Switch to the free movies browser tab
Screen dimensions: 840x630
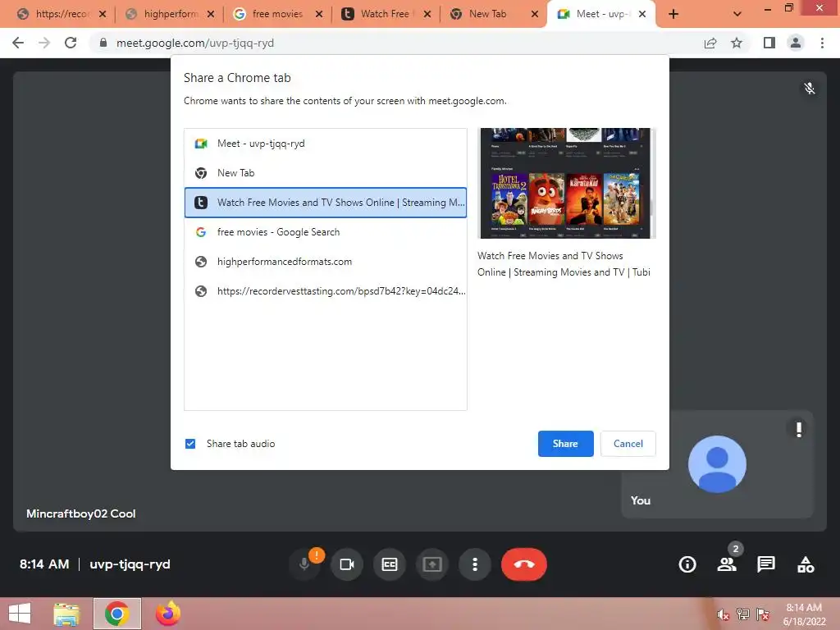coord(277,14)
